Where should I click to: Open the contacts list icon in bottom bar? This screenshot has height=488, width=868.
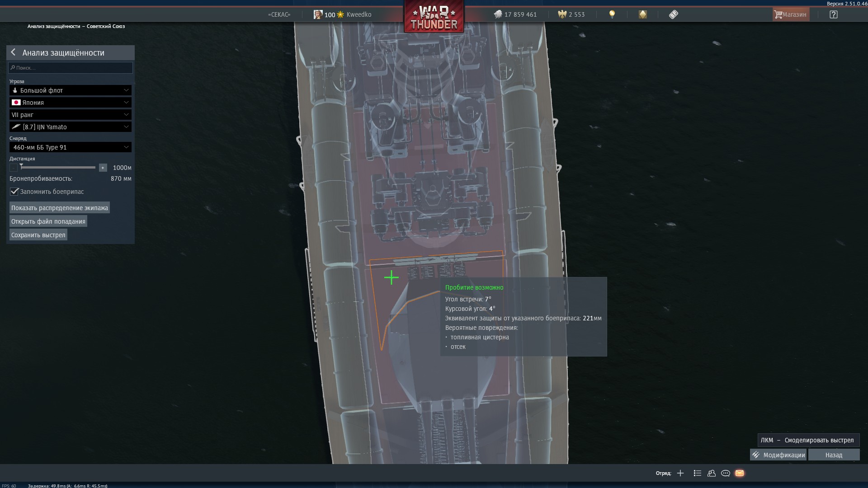[711, 473]
